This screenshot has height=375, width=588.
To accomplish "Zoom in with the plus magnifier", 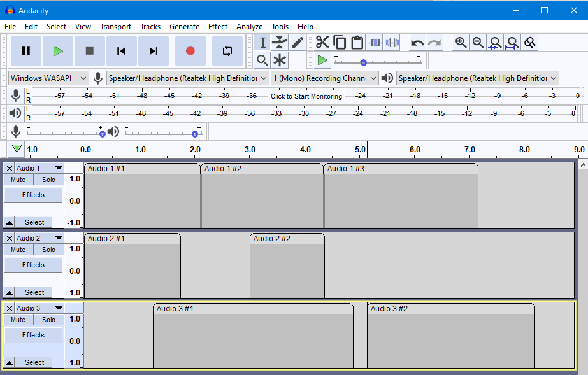I will pyautogui.click(x=461, y=42).
